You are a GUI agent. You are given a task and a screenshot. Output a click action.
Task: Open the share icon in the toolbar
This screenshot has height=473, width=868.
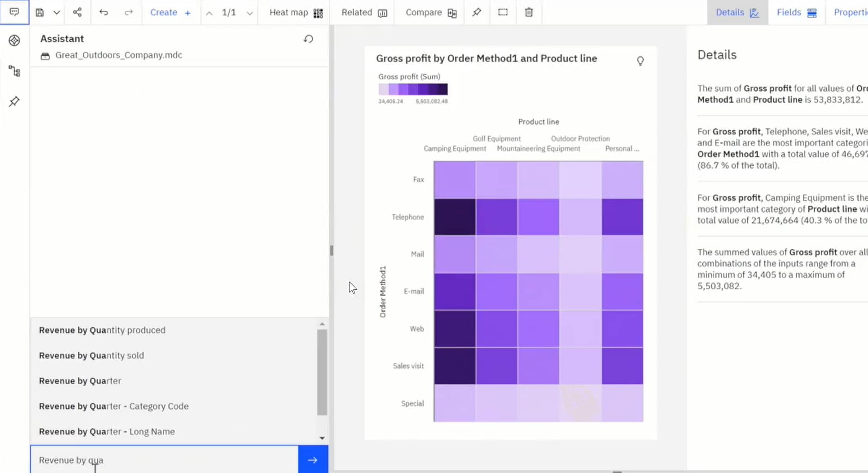[77, 12]
